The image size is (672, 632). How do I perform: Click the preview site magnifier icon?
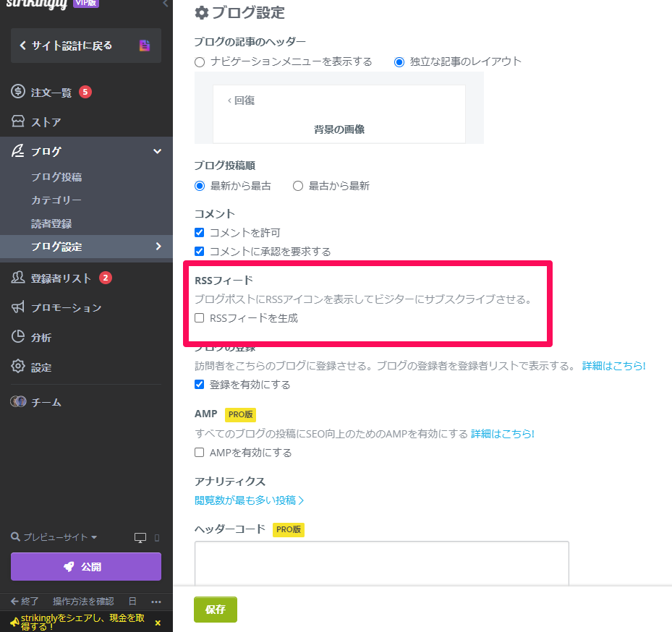point(15,537)
